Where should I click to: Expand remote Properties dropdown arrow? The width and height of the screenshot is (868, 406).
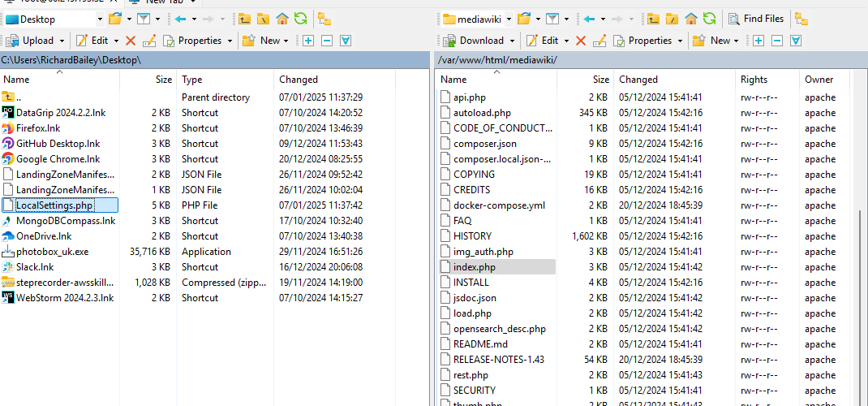pos(681,41)
